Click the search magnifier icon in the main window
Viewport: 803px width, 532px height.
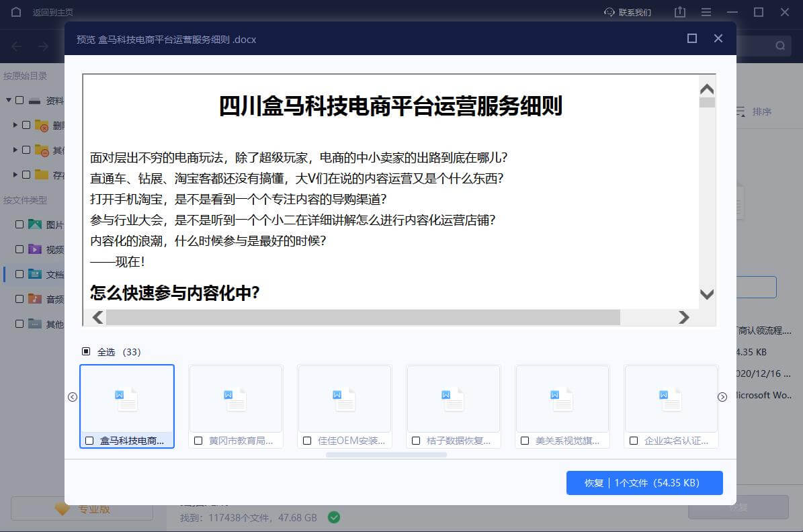[780, 46]
